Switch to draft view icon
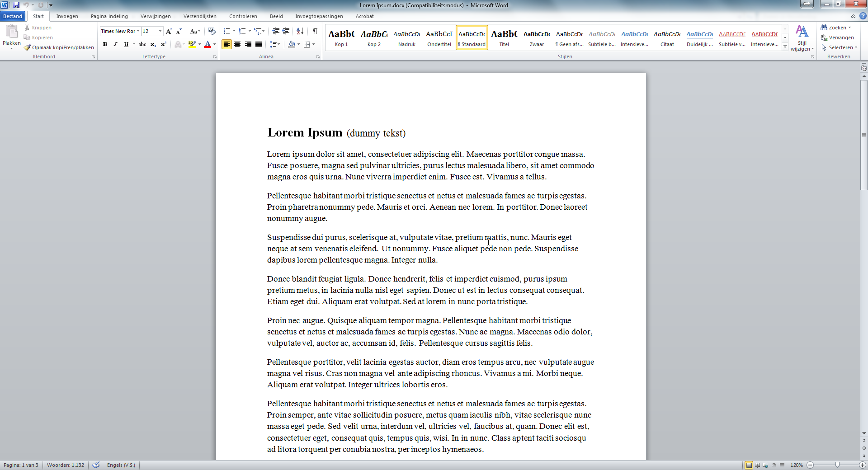 pyautogui.click(x=782, y=465)
